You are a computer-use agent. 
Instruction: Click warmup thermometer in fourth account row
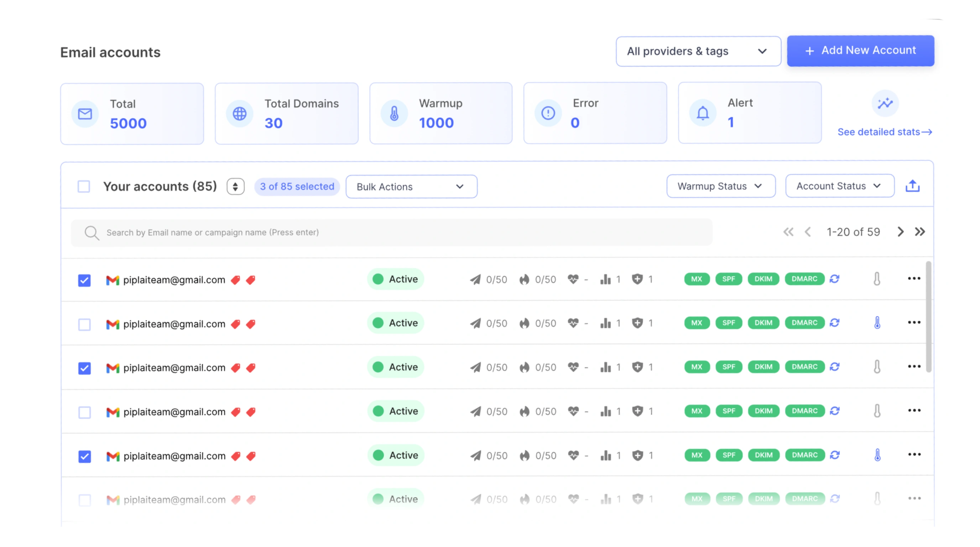click(877, 411)
